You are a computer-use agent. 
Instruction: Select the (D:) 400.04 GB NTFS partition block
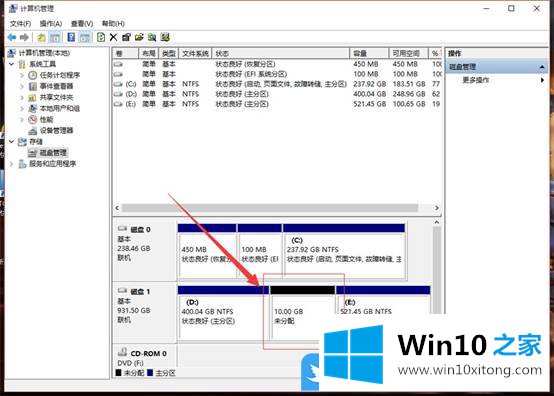(223, 313)
